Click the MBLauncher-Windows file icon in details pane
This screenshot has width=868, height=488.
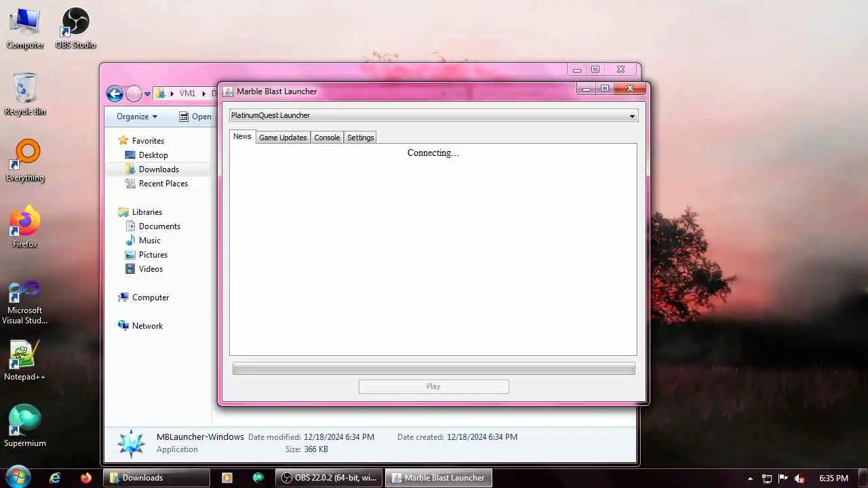coord(131,443)
